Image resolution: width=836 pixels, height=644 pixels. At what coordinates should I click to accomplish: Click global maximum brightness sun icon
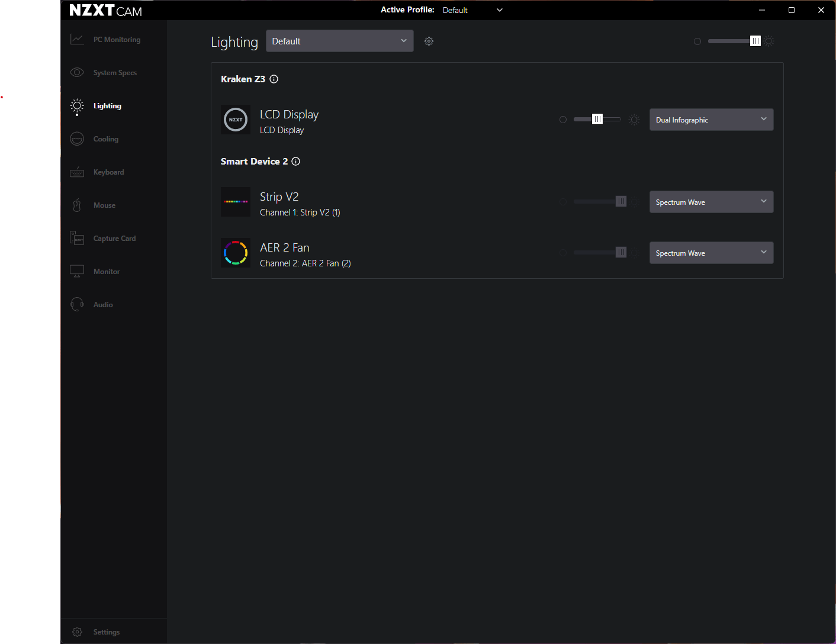769,41
